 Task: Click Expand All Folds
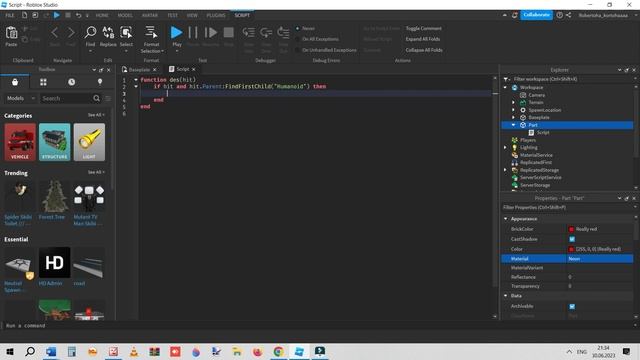(423, 39)
